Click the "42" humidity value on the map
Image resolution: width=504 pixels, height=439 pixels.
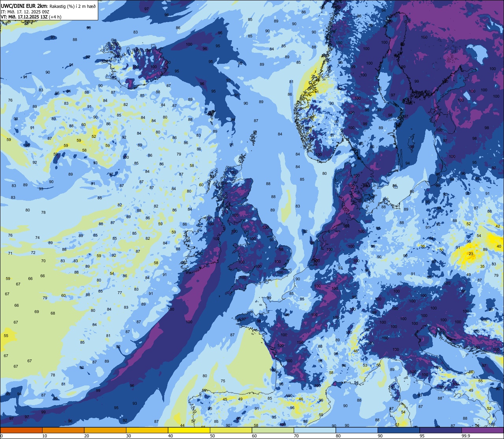click(498, 226)
